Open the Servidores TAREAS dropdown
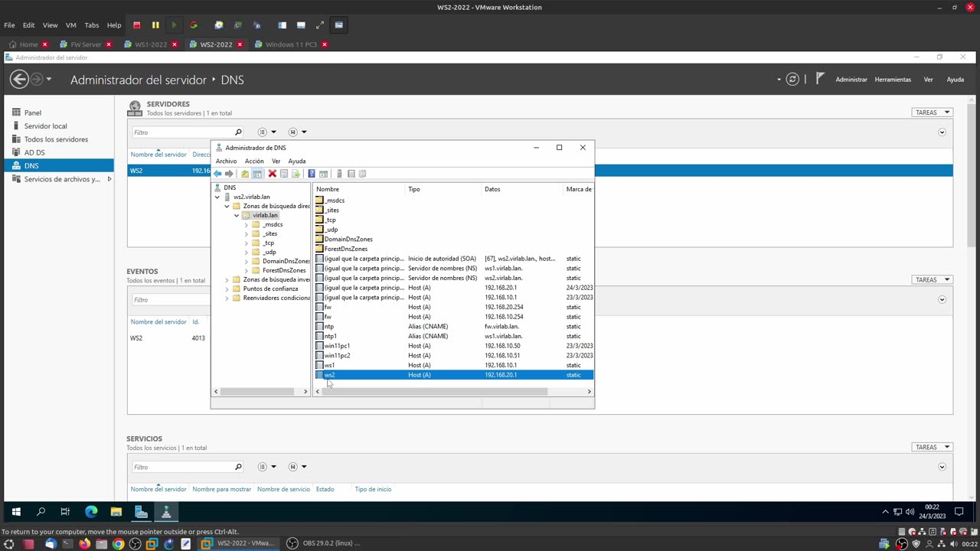The width and height of the screenshot is (980, 551). [x=932, y=112]
